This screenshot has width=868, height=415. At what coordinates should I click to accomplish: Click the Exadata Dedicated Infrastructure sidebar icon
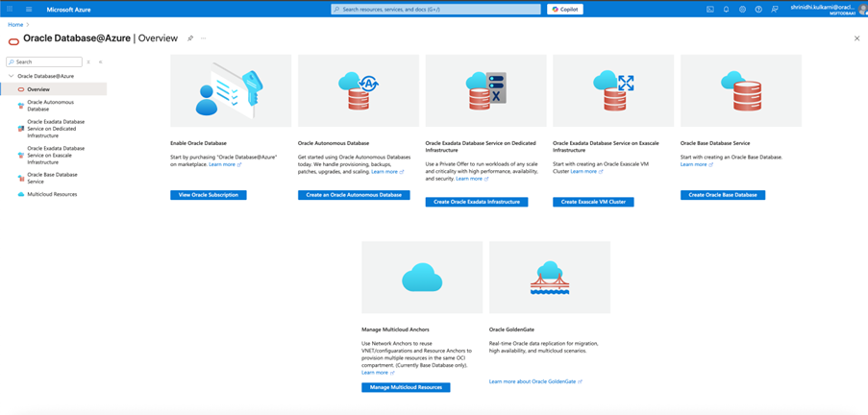tap(21, 129)
